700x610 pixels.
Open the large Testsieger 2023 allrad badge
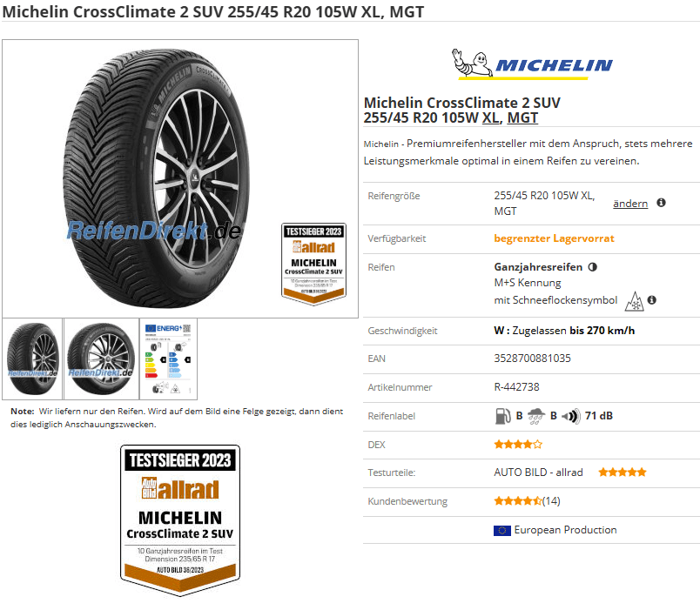180,520
